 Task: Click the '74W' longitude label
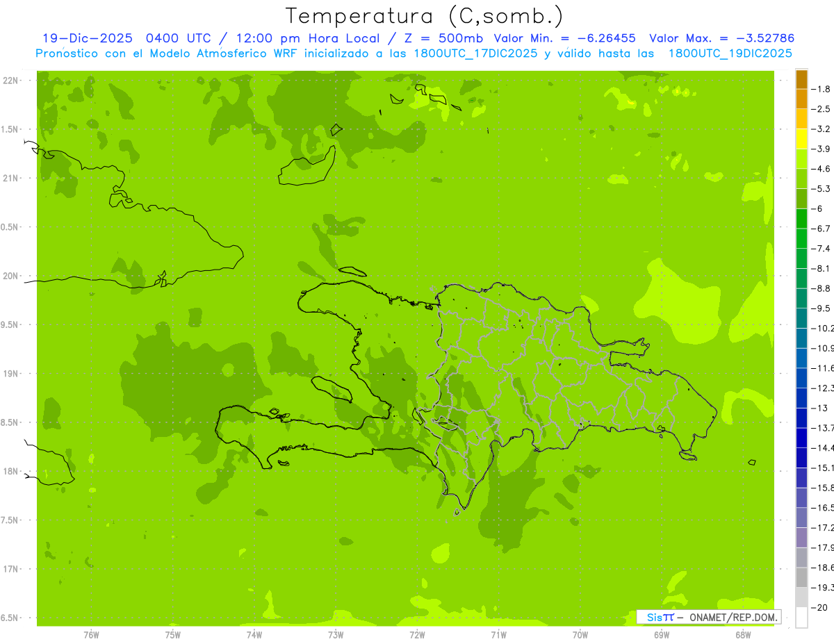coord(254,634)
